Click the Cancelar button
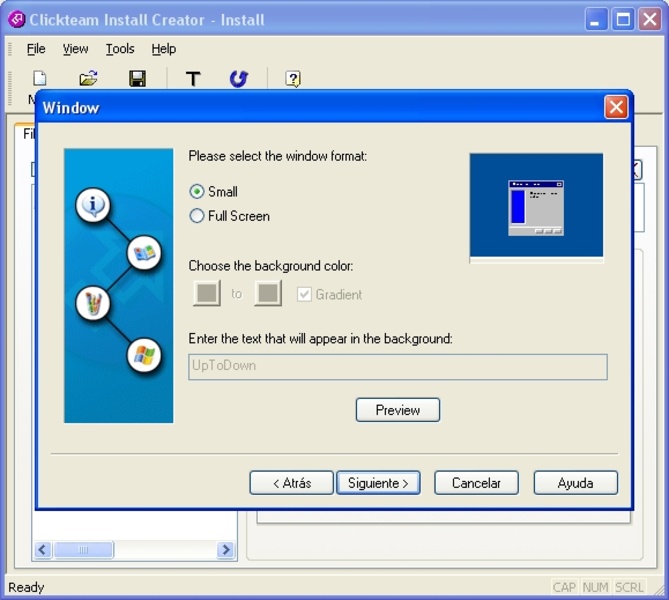Image resolution: width=669 pixels, height=600 pixels. (x=476, y=483)
